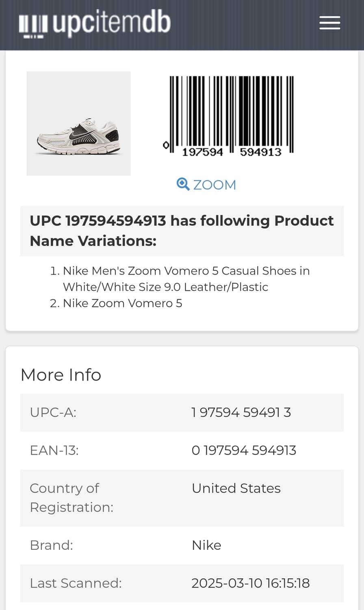Open the hamburger navigation menu
364x610 pixels.
coord(329,23)
